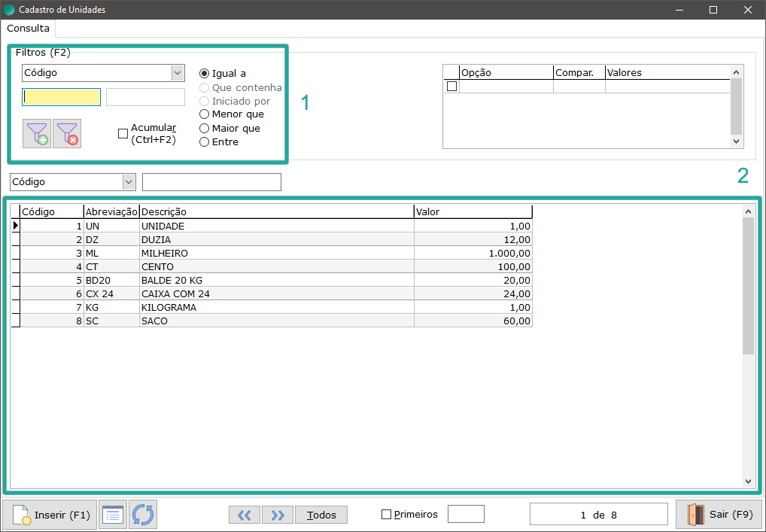The height and width of the screenshot is (532, 766).
Task: Click the yellow filter value input field
Action: pos(62,97)
